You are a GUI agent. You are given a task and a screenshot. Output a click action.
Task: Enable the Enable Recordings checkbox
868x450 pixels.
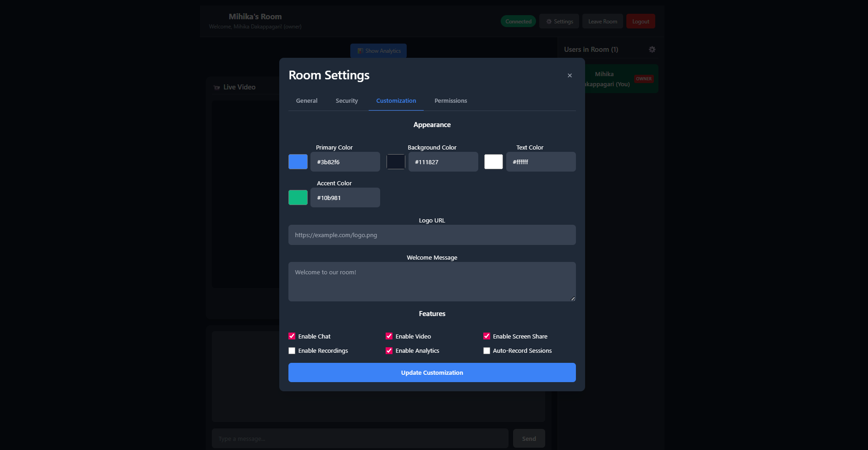coord(292,351)
